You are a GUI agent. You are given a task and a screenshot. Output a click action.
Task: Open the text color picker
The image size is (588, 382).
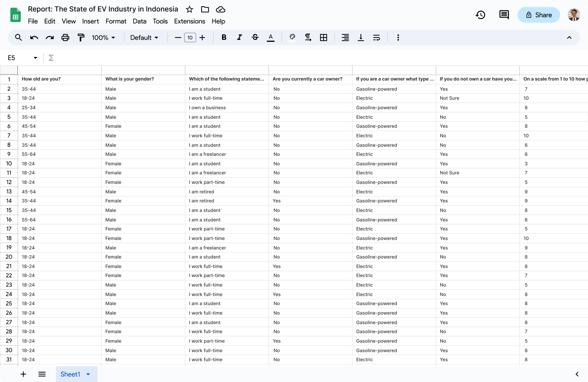click(271, 38)
